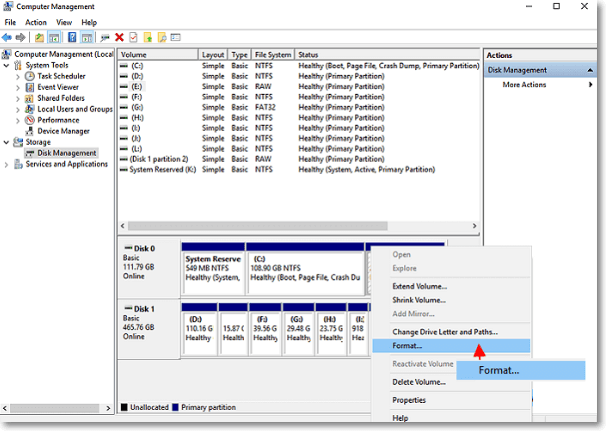This screenshot has height=431, width=606.
Task: Click the red X delete toolbar icon
Action: 120,37
